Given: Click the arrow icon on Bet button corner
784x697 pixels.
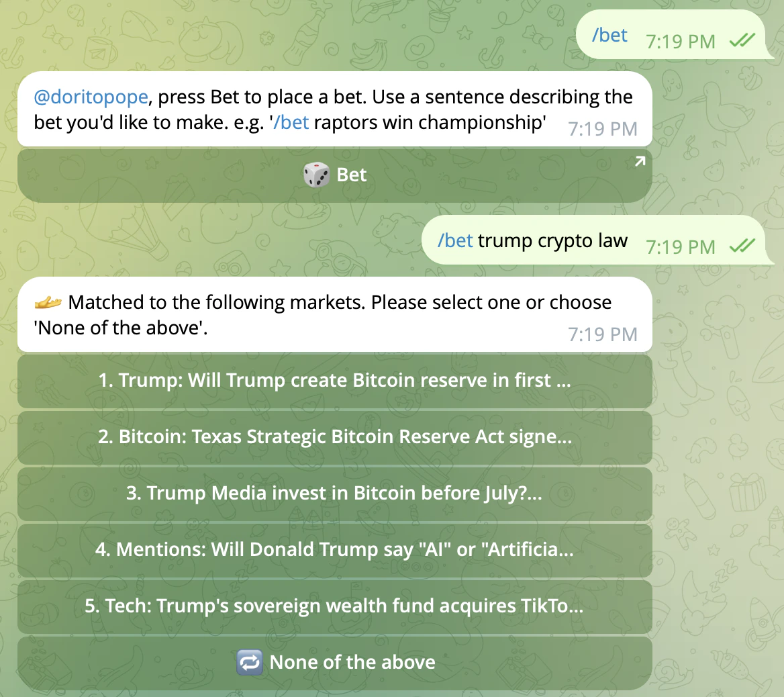Looking at the screenshot, I should (x=640, y=161).
